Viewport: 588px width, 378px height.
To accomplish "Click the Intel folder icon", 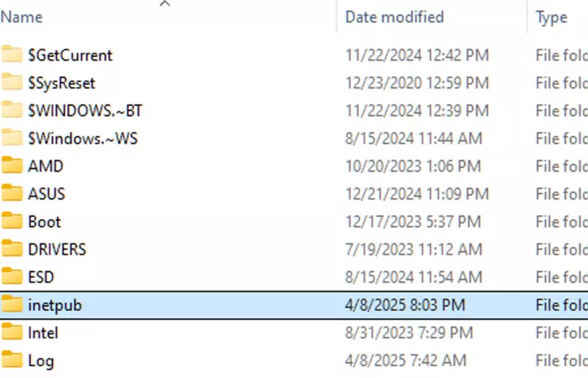I will (12, 333).
